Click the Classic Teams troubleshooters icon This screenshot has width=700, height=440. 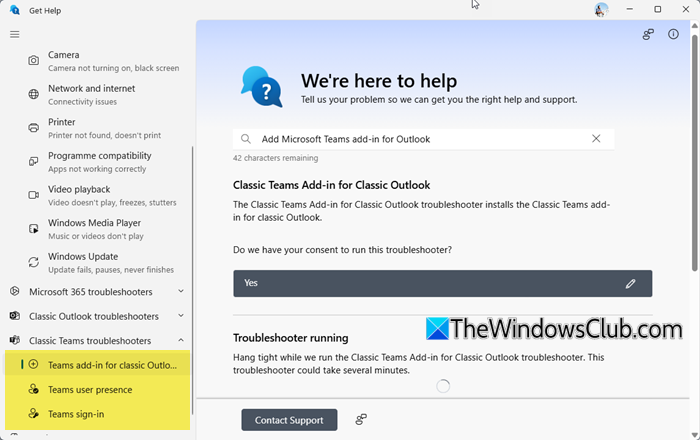point(15,340)
